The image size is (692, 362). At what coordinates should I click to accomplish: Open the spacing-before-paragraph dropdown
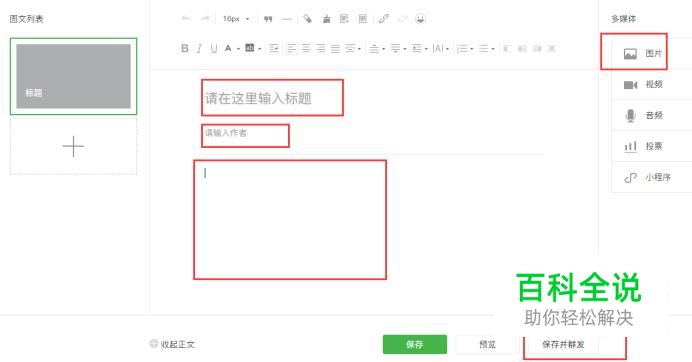click(x=377, y=48)
